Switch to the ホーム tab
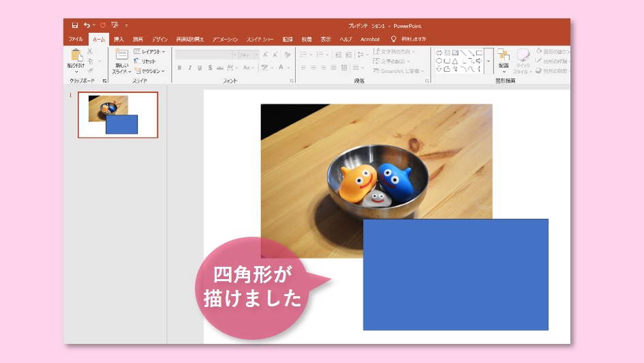The width and height of the screenshot is (644, 363). pos(99,40)
